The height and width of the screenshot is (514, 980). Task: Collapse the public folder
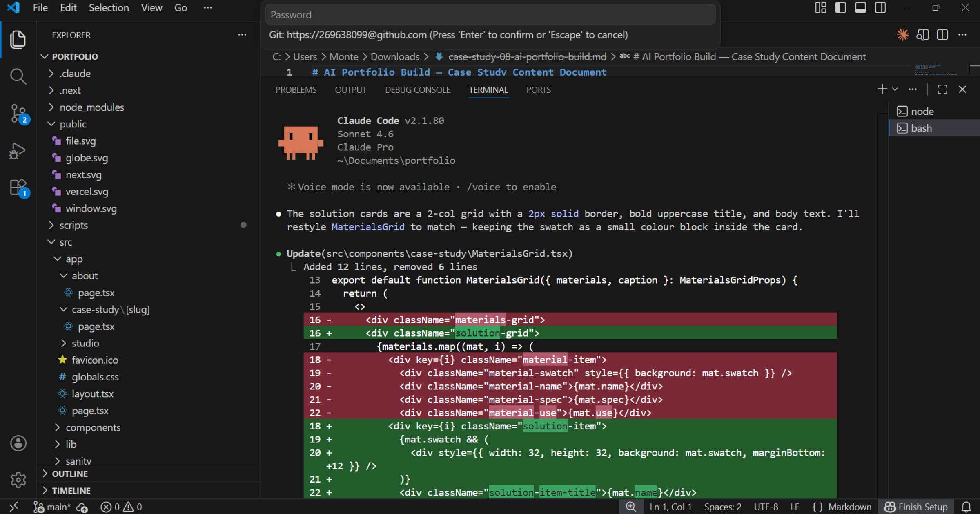click(73, 124)
